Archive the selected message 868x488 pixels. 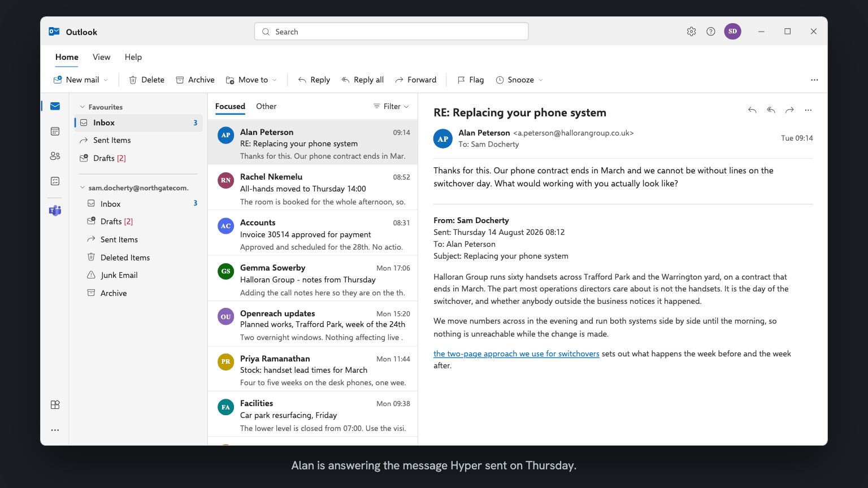click(195, 80)
